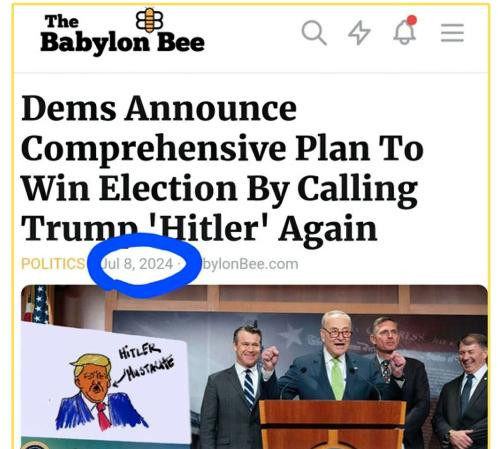
Task: Click the wooden podium in photo
Action: coord(333,425)
